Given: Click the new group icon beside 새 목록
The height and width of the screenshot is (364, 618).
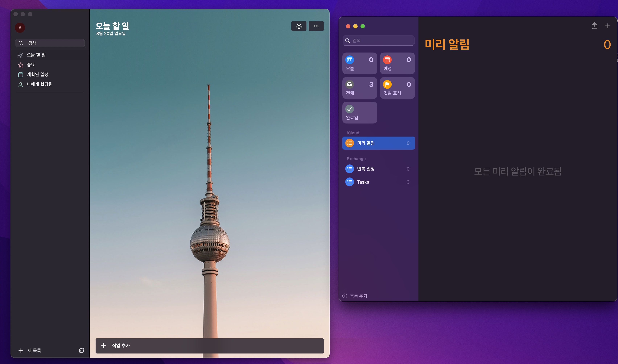Looking at the screenshot, I should [x=82, y=350].
